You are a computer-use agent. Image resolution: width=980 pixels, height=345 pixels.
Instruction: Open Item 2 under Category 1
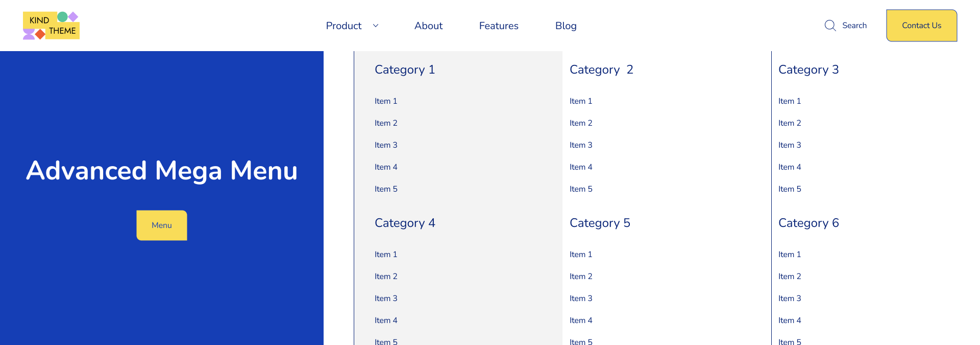pos(386,123)
